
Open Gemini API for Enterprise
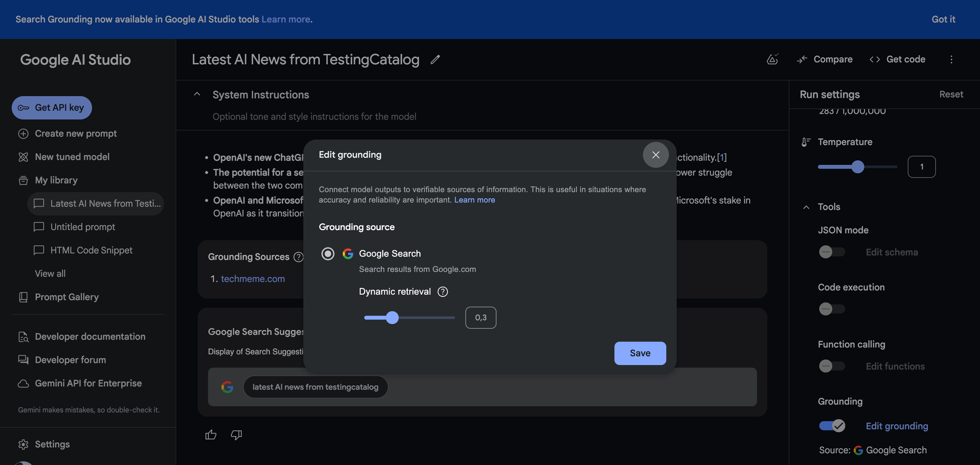(88, 384)
